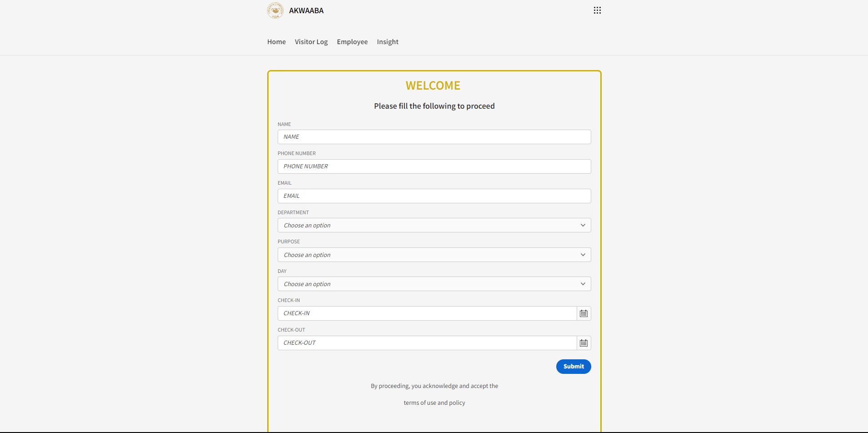Image resolution: width=868 pixels, height=433 pixels.
Task: Click the AKWAABA round logo
Action: (x=275, y=10)
